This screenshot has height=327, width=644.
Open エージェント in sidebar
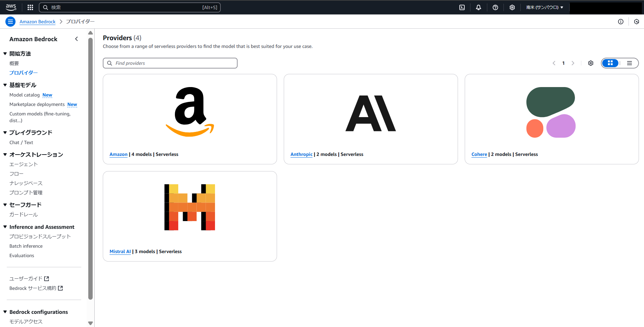tap(24, 164)
